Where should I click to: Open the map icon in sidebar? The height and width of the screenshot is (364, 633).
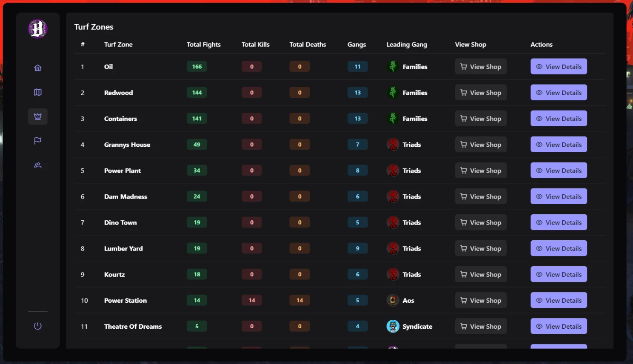pyautogui.click(x=37, y=92)
